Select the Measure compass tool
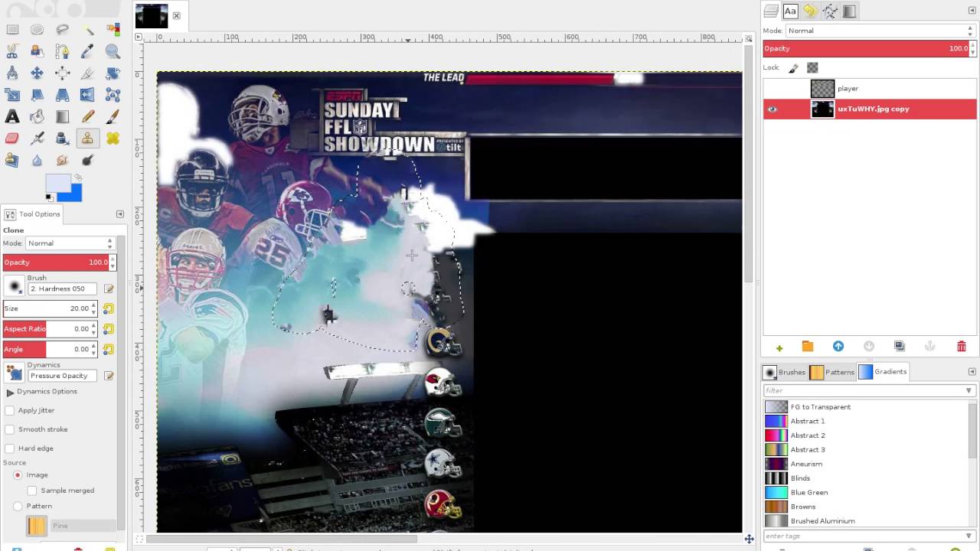 pyautogui.click(x=12, y=73)
